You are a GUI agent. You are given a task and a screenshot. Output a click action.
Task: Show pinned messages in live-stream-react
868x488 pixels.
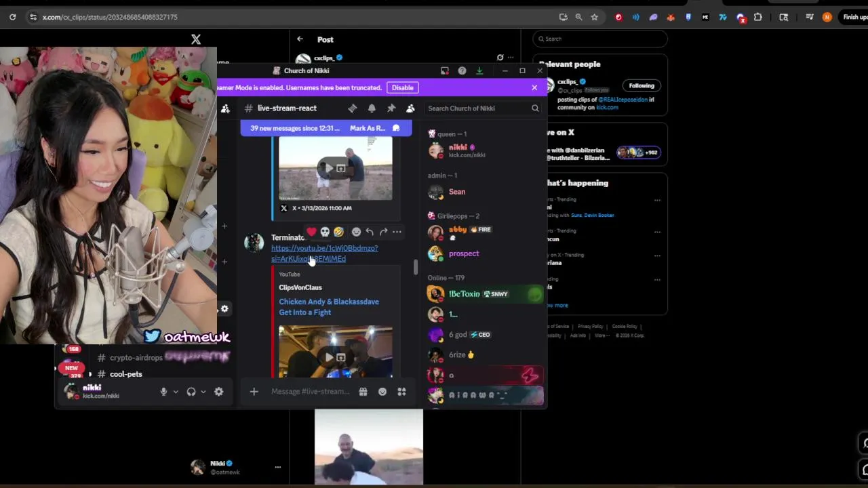[391, 108]
